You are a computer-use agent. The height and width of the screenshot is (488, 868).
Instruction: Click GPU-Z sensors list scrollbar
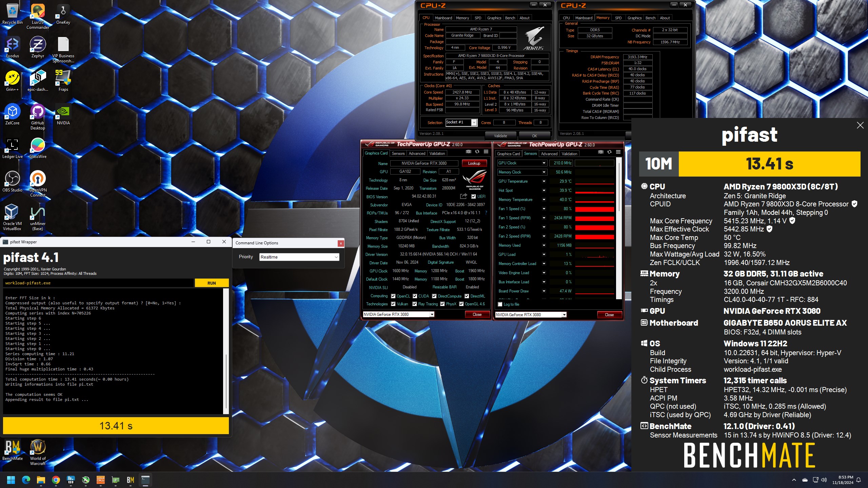coord(619,228)
